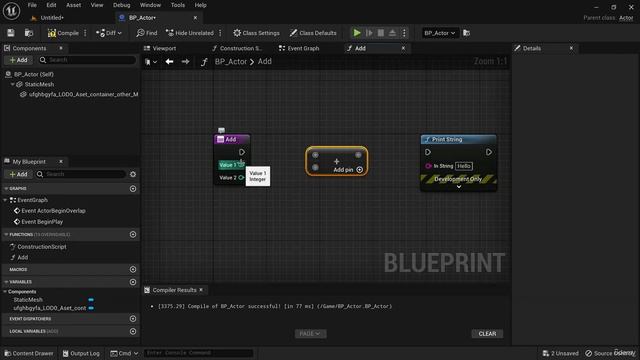Open the Content Drawer
The height and width of the screenshot is (360, 640).
click(x=29, y=353)
